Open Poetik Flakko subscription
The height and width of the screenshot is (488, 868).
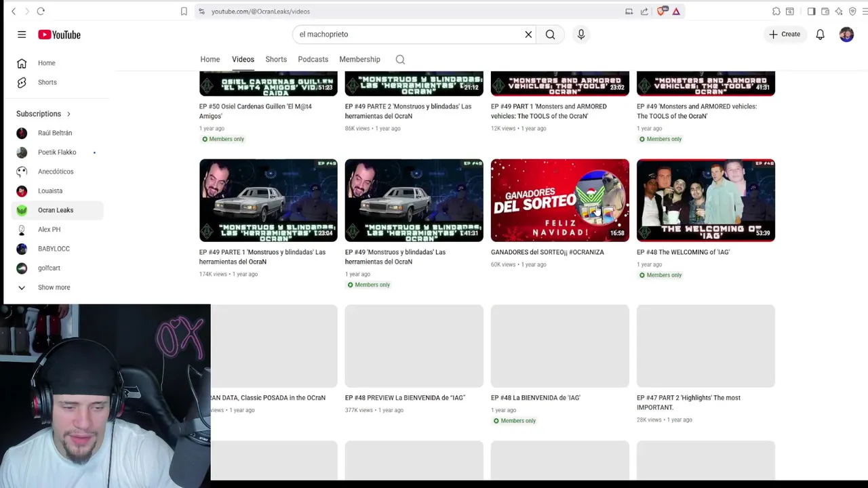pos(58,152)
